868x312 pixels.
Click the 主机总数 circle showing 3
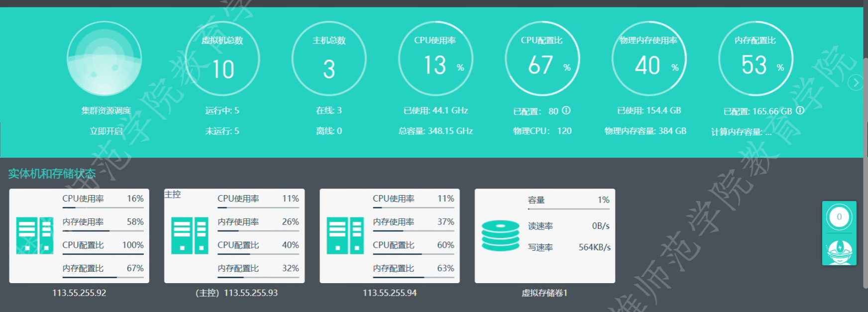click(x=329, y=59)
